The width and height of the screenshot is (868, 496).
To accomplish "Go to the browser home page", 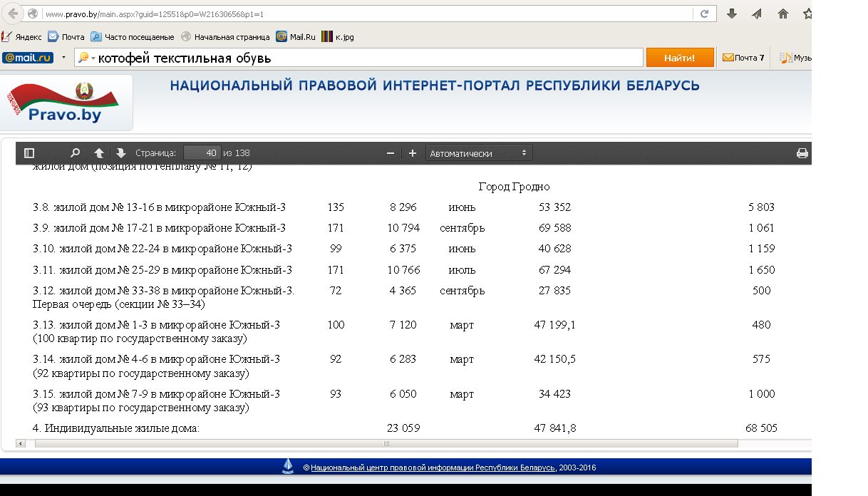I will 782,14.
